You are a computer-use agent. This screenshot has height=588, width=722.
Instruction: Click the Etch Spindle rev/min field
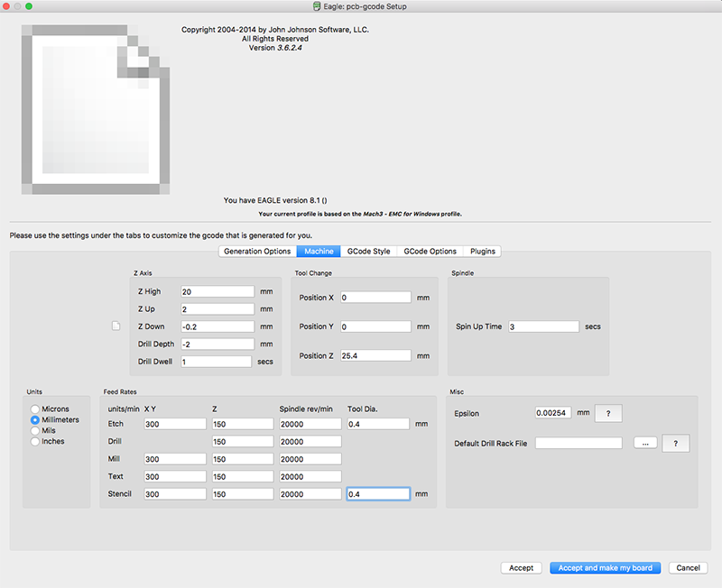click(310, 424)
